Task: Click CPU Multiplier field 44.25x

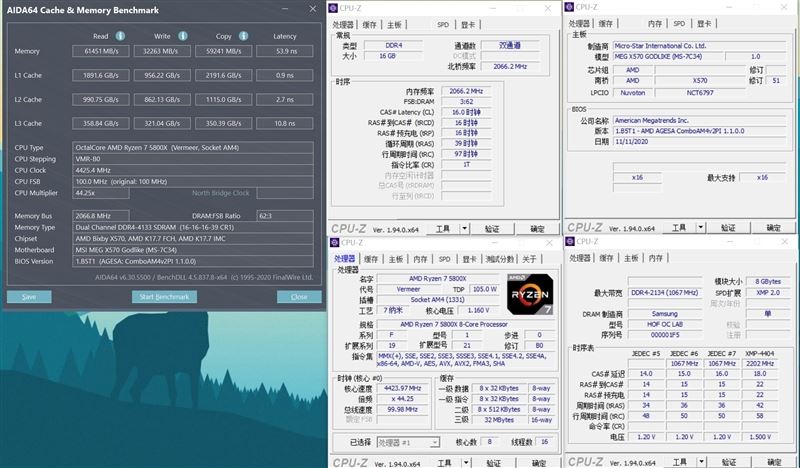Action: pyautogui.click(x=101, y=193)
